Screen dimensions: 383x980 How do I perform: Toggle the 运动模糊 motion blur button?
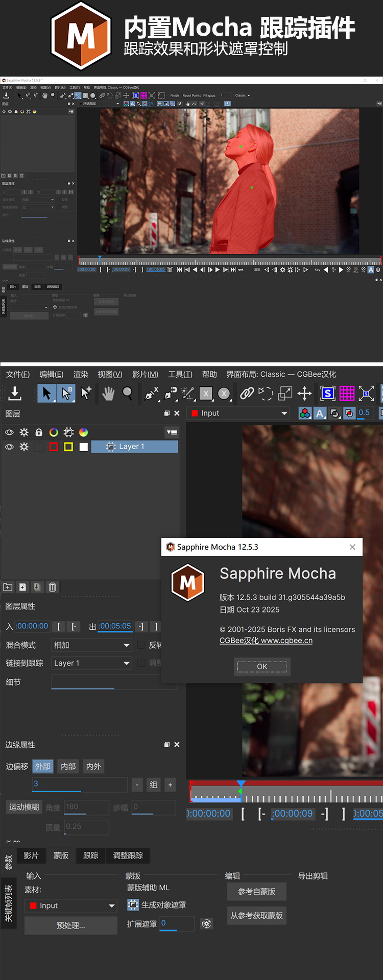(x=24, y=807)
